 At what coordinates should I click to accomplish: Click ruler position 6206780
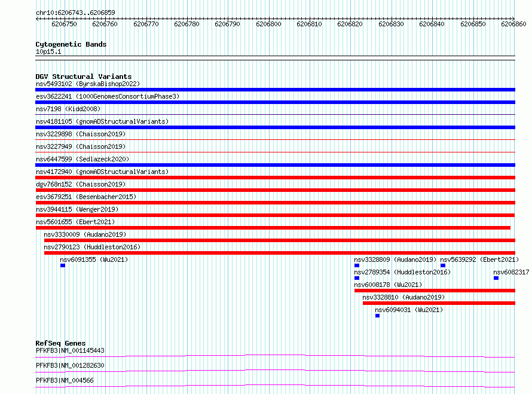point(186,24)
